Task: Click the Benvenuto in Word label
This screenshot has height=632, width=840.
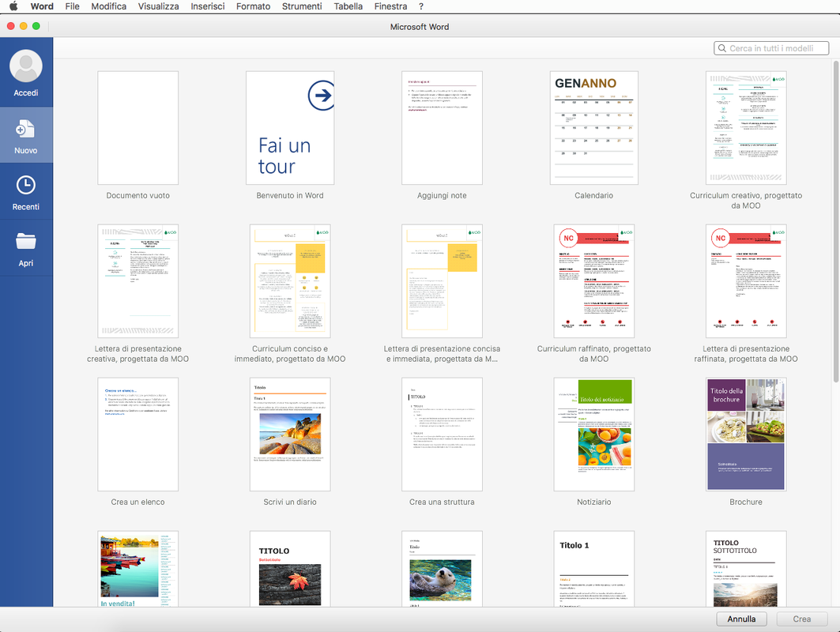Action: pos(290,195)
